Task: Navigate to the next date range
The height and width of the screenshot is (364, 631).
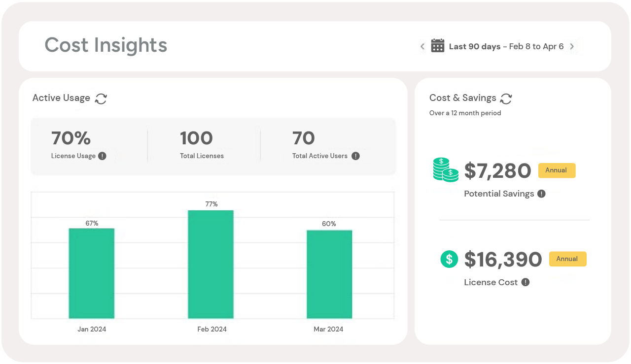Action: tap(572, 46)
